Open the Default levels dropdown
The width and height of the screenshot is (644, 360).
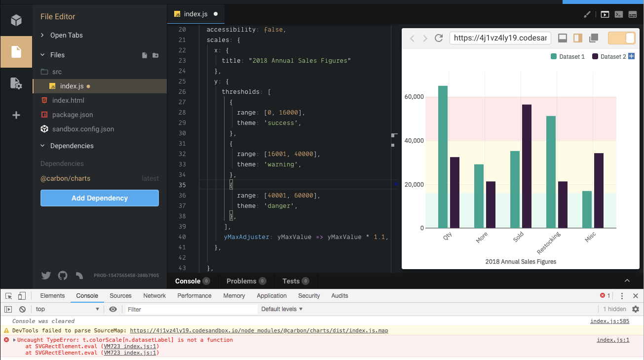[282, 309]
